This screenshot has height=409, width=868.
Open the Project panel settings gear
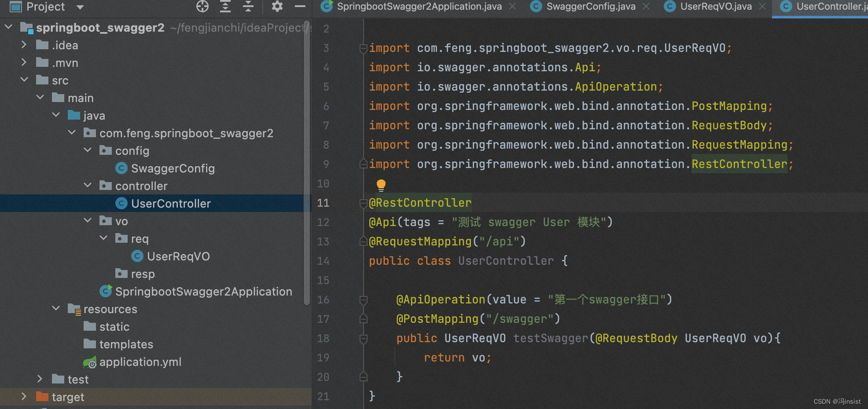tap(276, 7)
